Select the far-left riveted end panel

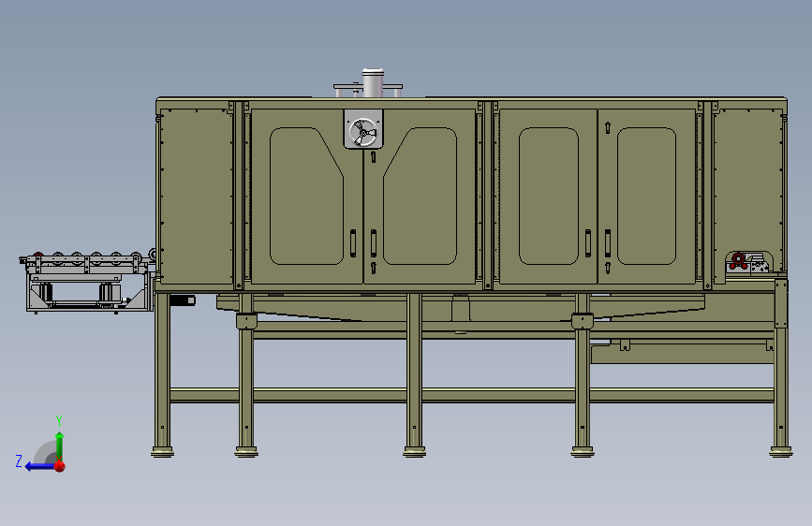196,197
